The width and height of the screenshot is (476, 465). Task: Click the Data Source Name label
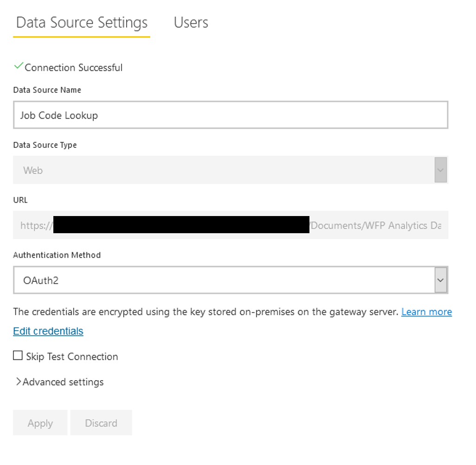click(x=47, y=90)
